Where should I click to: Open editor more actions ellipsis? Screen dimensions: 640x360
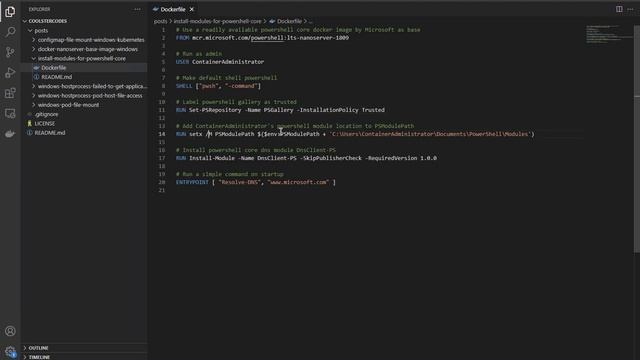coord(631,9)
